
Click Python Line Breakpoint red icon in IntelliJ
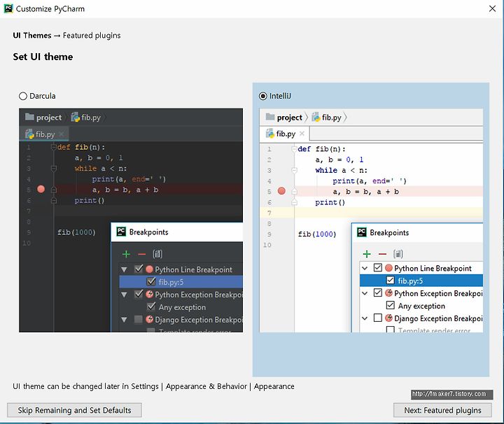[388, 268]
